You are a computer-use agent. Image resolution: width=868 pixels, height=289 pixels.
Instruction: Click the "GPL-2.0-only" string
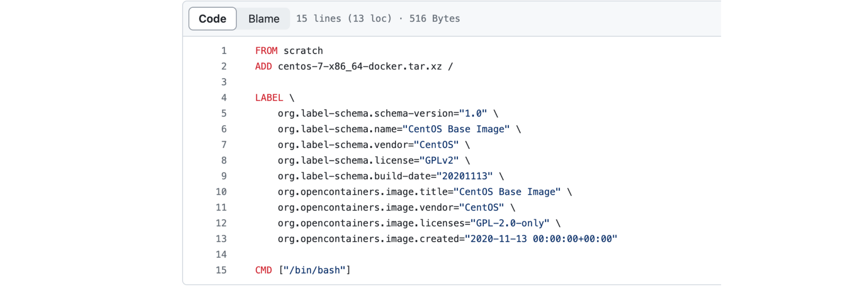coord(510,223)
